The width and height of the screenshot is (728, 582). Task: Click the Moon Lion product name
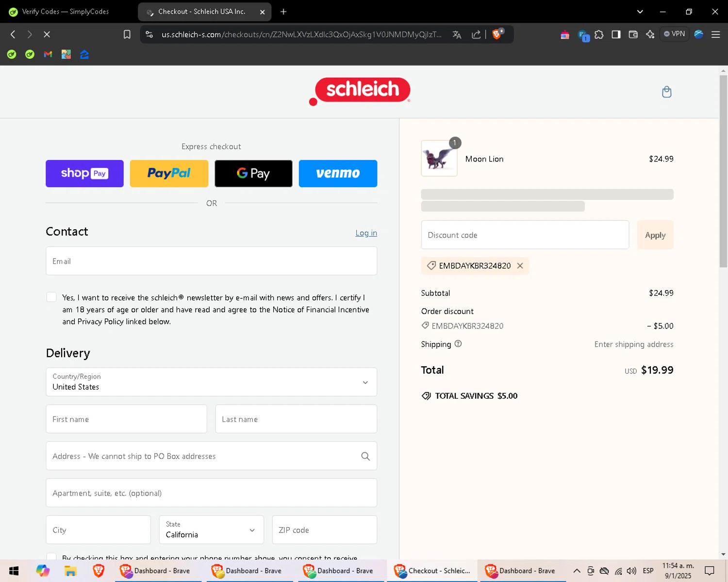[484, 159]
